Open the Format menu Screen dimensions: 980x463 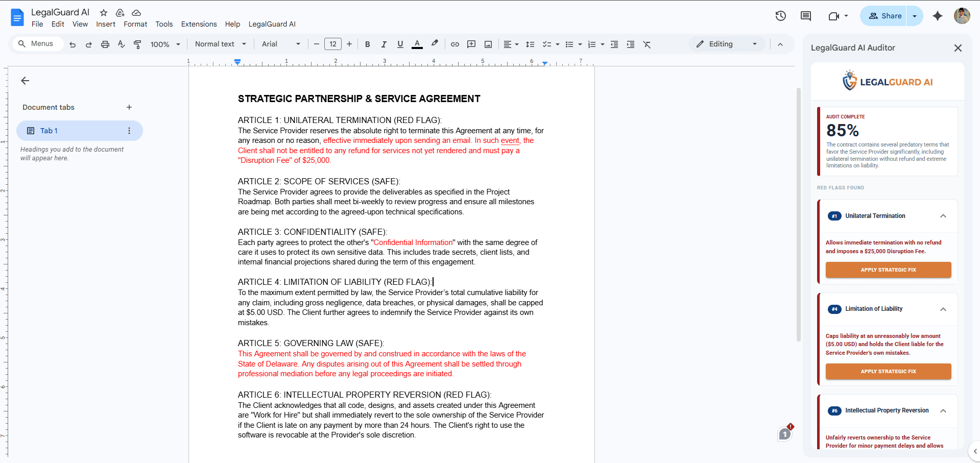(135, 24)
